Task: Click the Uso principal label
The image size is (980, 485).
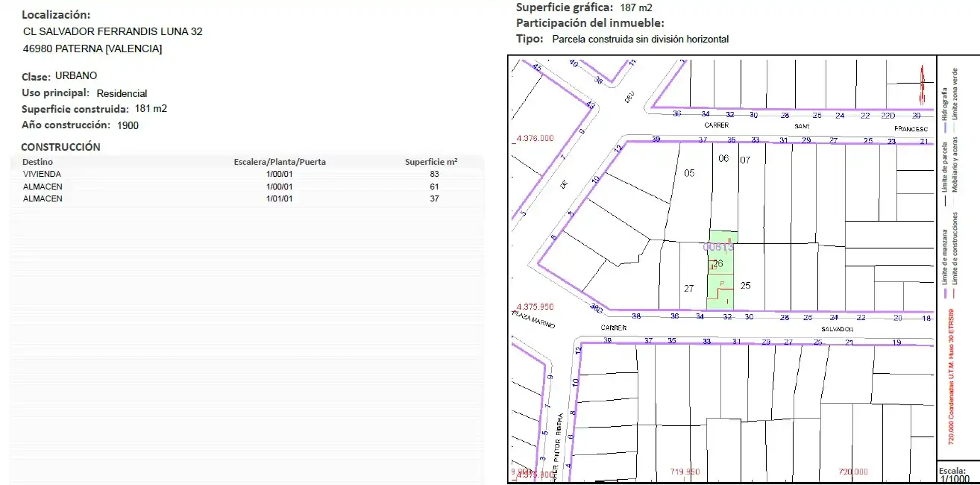Action: pos(56,93)
